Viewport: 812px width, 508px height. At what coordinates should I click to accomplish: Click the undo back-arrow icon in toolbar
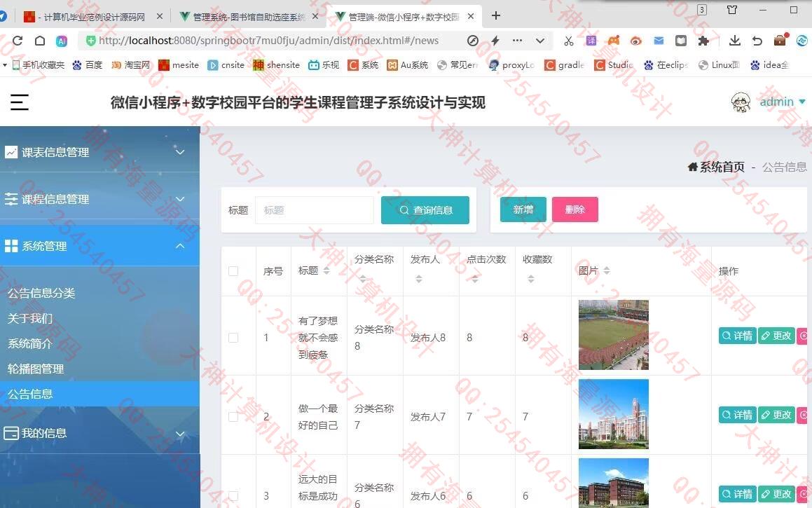pyautogui.click(x=757, y=41)
